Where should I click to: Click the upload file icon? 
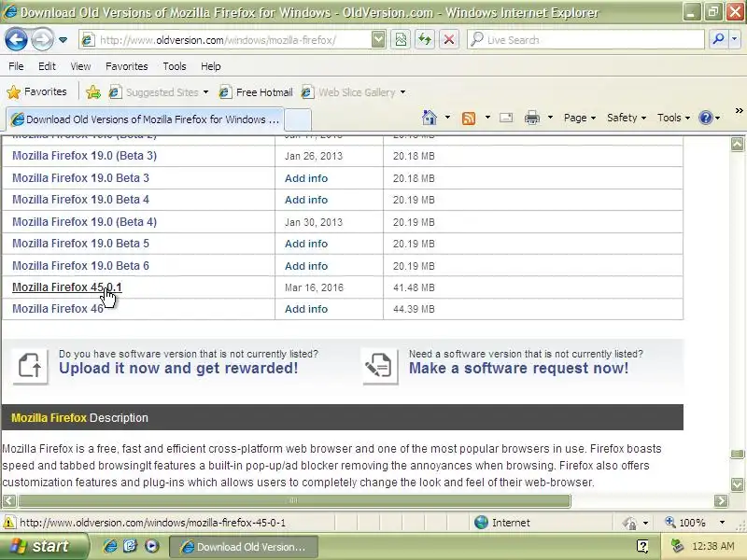pos(30,366)
